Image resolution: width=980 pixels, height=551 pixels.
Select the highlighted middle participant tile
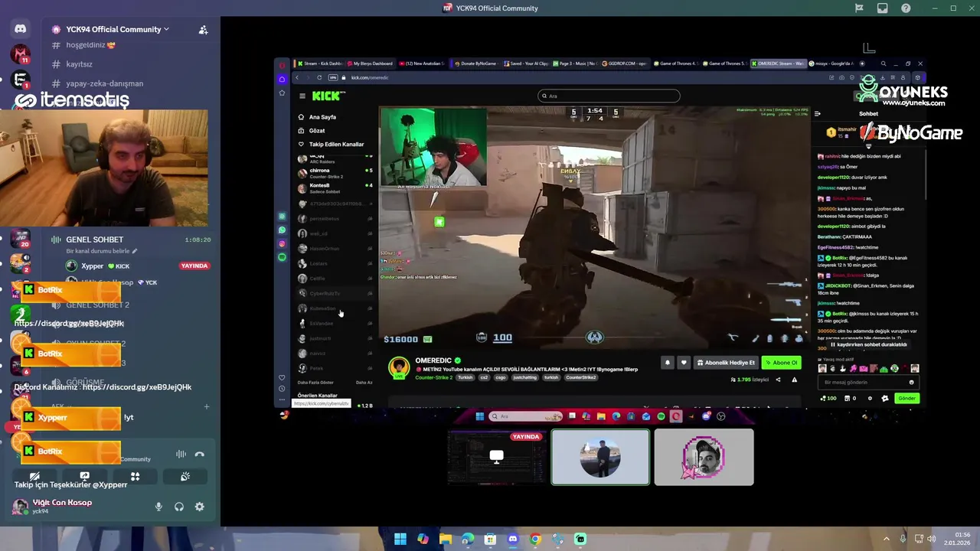[600, 458]
